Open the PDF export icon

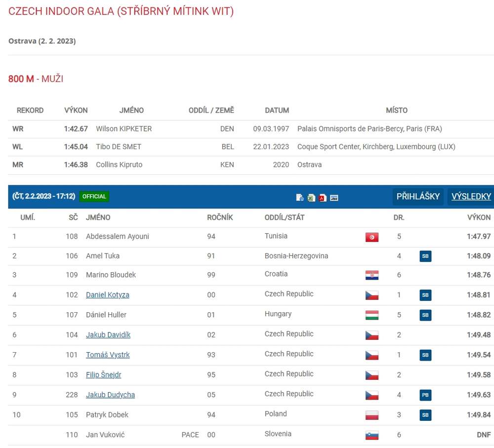click(323, 198)
